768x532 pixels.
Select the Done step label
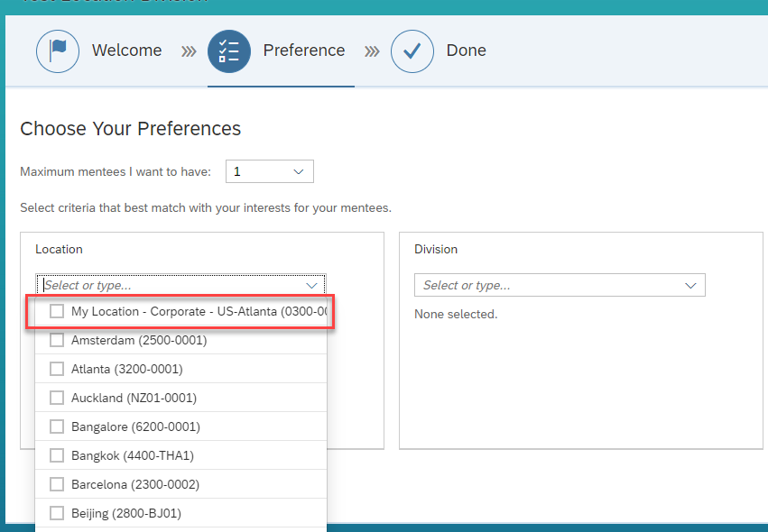(x=466, y=50)
